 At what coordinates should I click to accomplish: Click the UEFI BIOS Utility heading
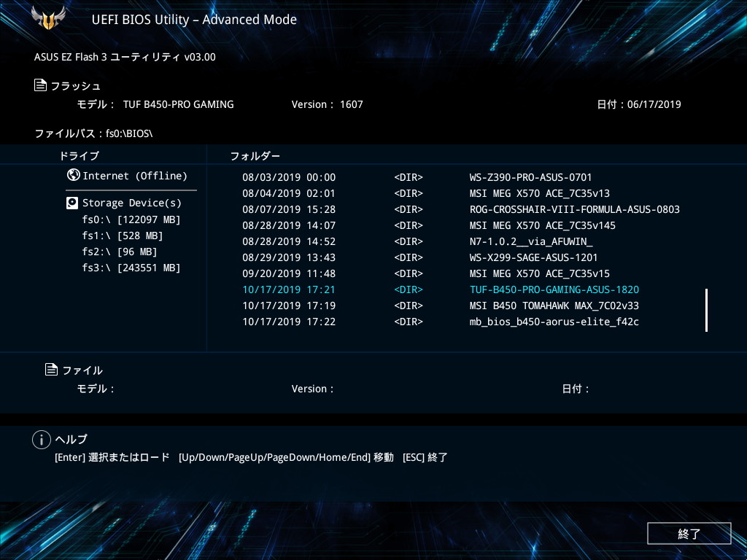coord(194,20)
